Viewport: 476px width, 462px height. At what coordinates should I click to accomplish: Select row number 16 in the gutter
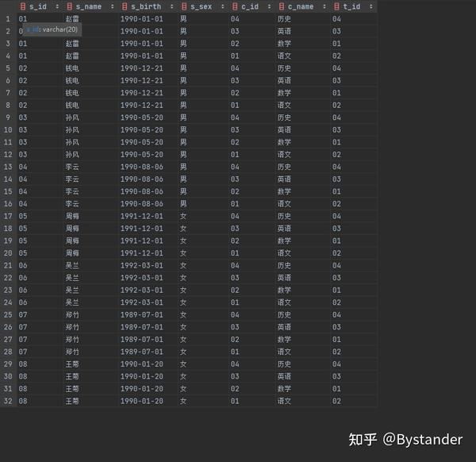pos(8,204)
